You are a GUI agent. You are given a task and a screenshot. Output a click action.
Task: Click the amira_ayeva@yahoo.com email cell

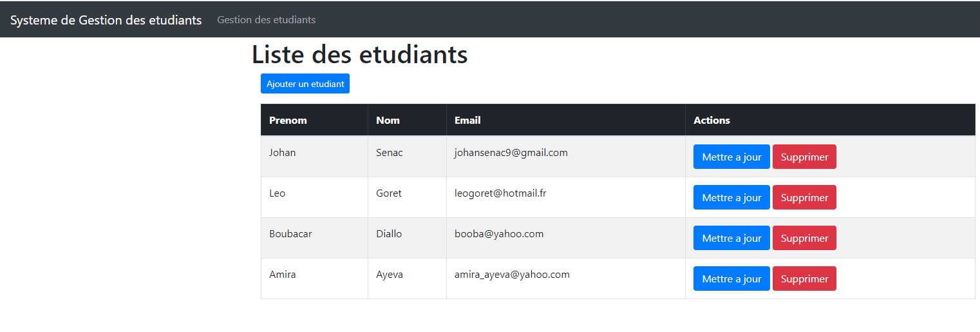click(512, 275)
